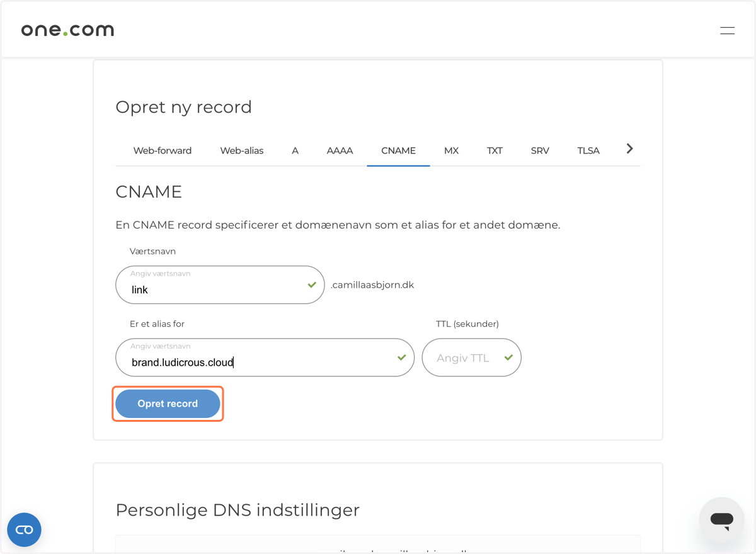Open the chat bubble widget
Screen dimensions: 756x554
click(x=721, y=520)
